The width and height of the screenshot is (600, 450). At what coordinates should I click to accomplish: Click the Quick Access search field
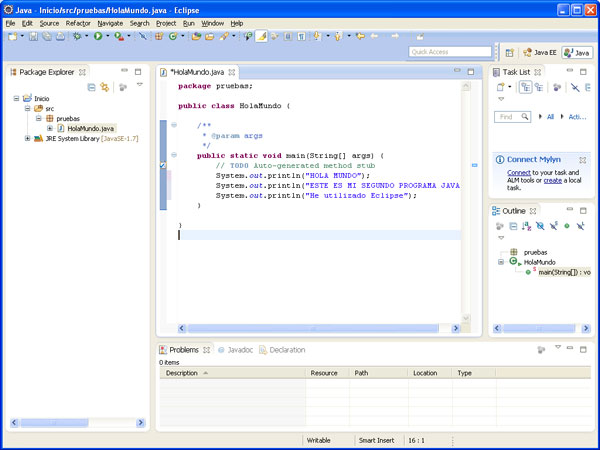tap(450, 52)
